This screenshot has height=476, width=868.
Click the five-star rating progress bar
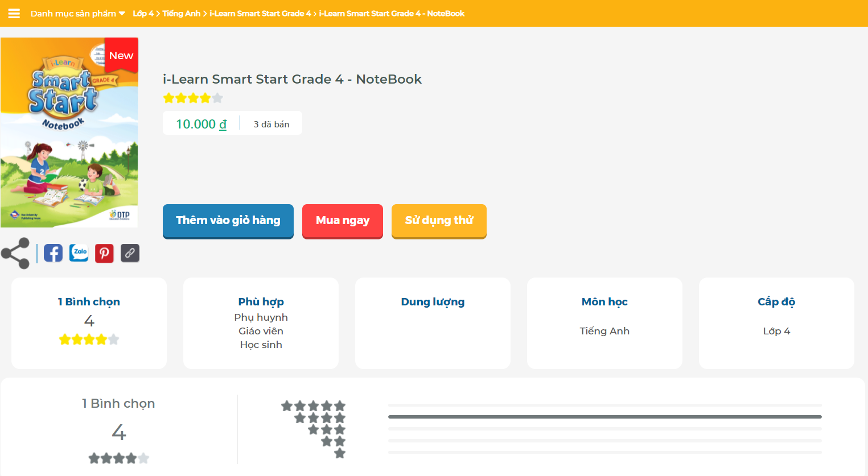pyautogui.click(x=605, y=405)
